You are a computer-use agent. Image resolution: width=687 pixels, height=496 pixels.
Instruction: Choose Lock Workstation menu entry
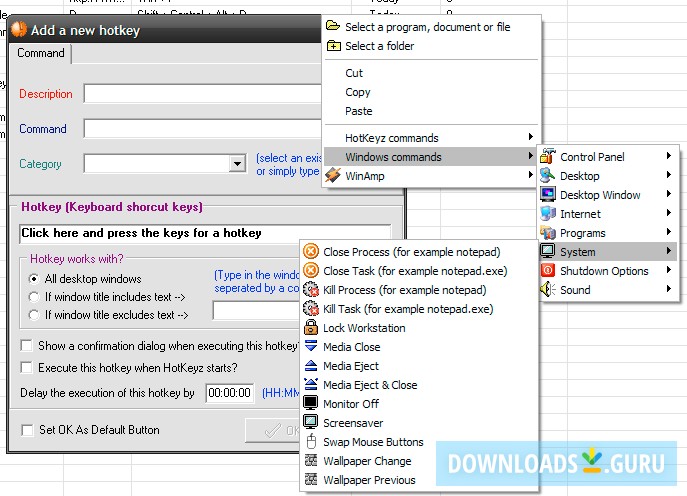419,328
